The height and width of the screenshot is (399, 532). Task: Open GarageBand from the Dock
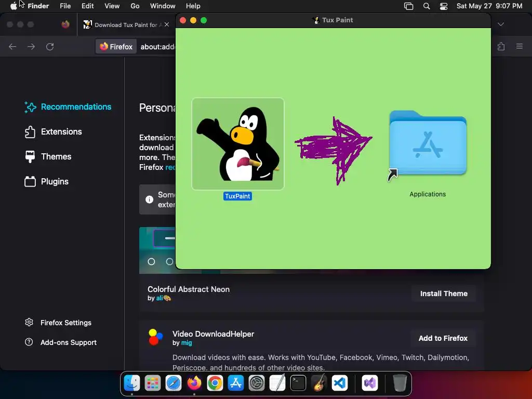pos(318,383)
